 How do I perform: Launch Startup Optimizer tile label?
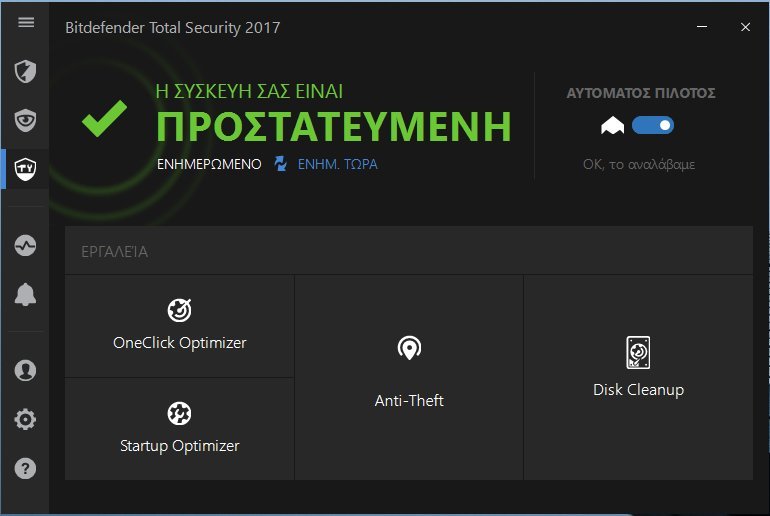179,446
